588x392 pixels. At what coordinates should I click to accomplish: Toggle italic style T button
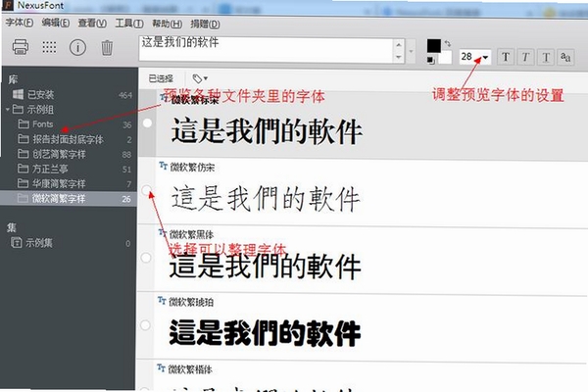click(x=525, y=57)
